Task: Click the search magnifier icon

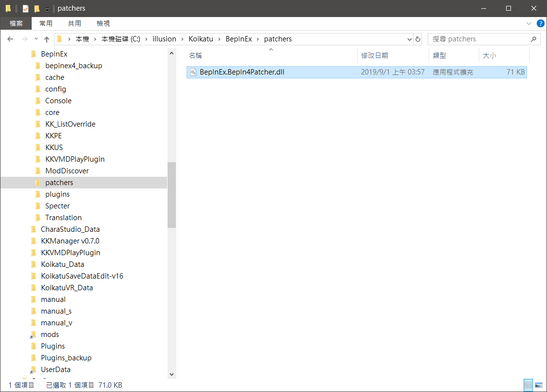Action: [x=533, y=39]
